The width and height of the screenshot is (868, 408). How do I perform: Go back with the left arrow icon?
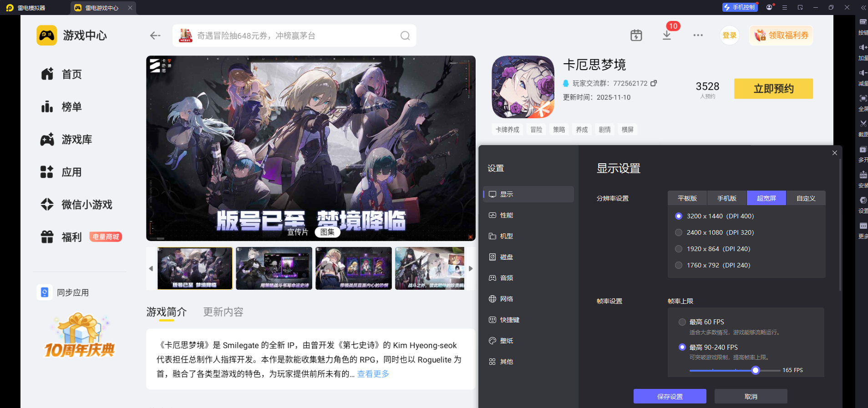(155, 35)
